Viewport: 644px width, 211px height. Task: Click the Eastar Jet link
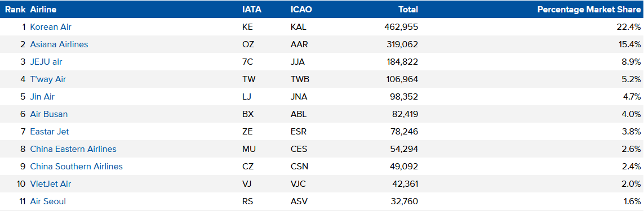pyautogui.click(x=49, y=132)
